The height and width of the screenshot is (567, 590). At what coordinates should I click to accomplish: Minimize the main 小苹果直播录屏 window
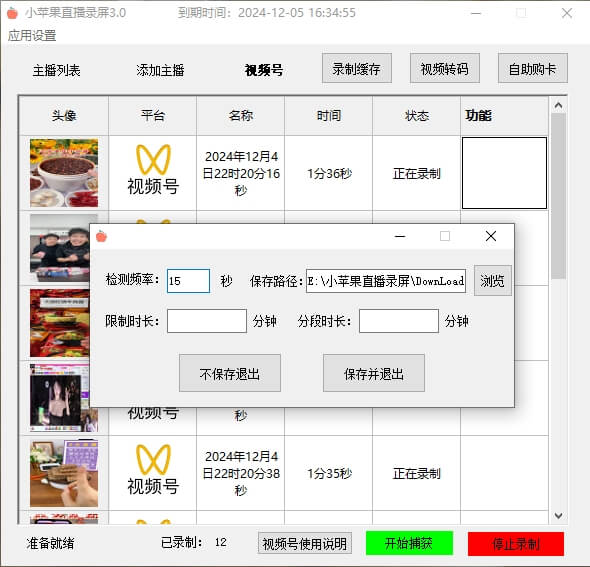click(x=476, y=13)
